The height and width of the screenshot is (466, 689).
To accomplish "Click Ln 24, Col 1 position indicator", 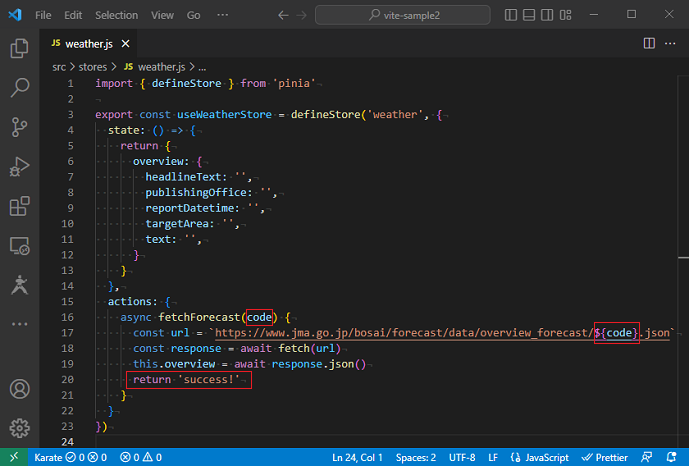I will 357,458.
